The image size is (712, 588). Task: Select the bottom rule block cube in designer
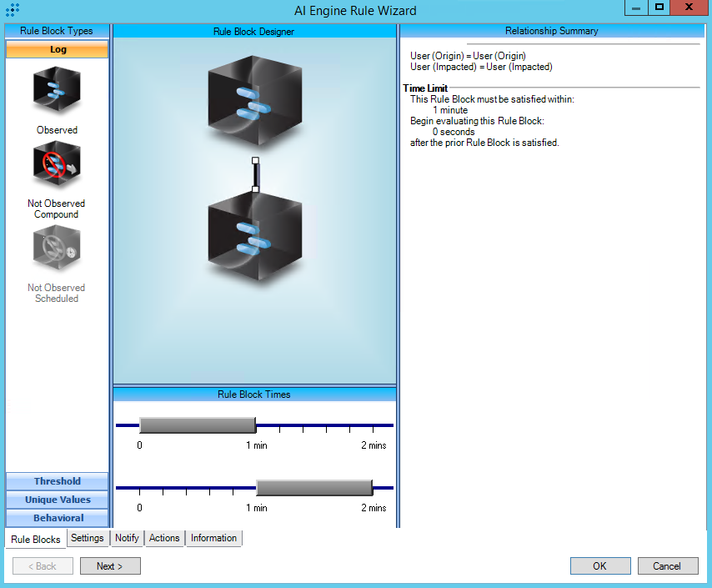(253, 236)
